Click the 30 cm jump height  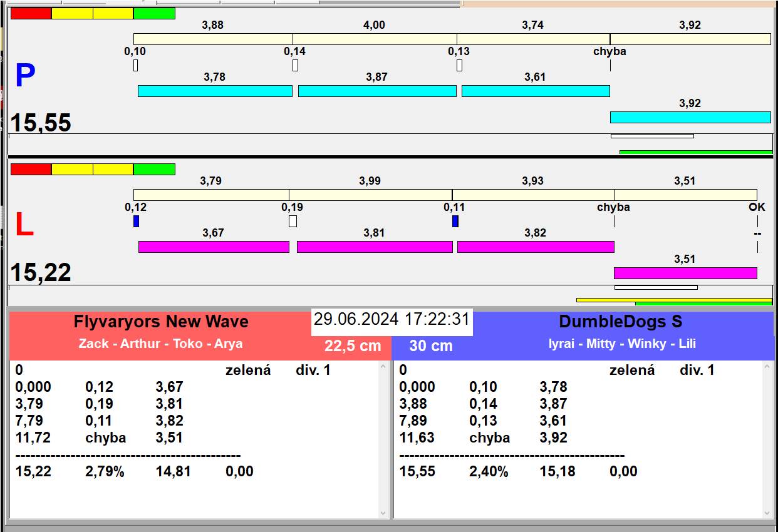click(x=431, y=345)
